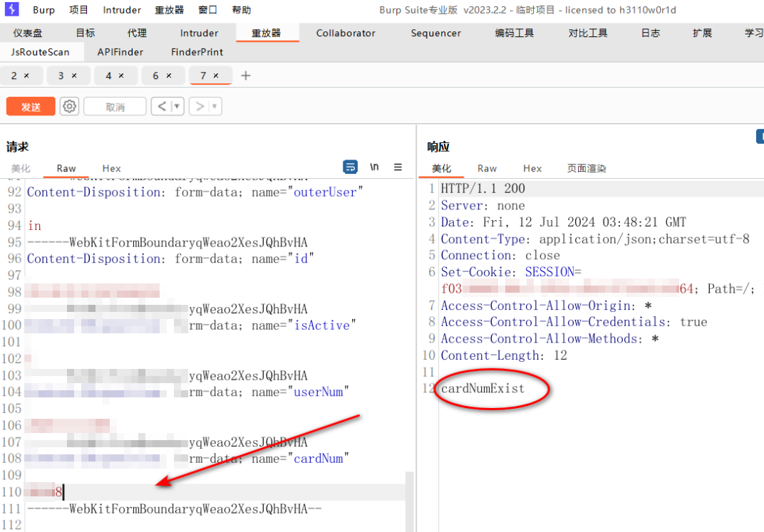Switch to the 代理 tab

137,33
